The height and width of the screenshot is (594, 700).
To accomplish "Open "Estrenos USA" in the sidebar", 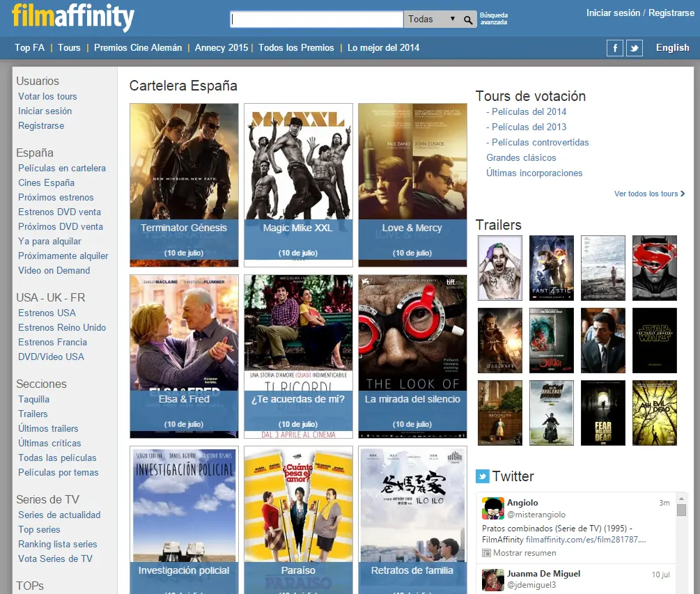I will coord(46,313).
